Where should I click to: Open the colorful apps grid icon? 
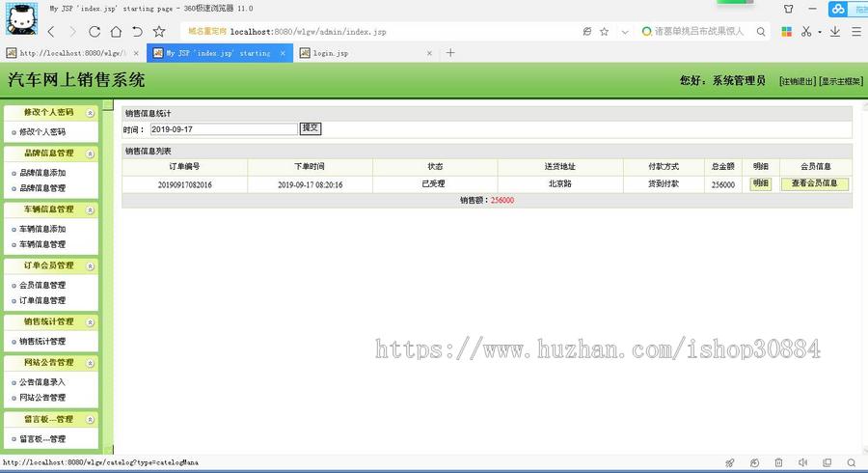(787, 32)
